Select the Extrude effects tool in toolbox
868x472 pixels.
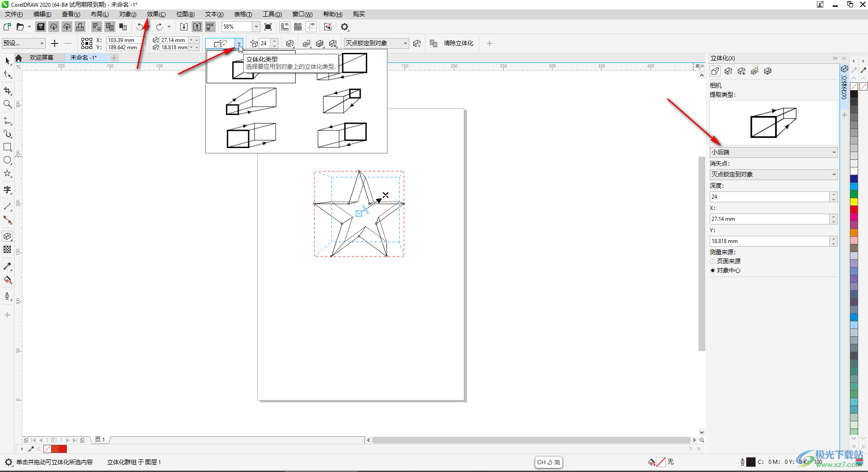pos(7,236)
